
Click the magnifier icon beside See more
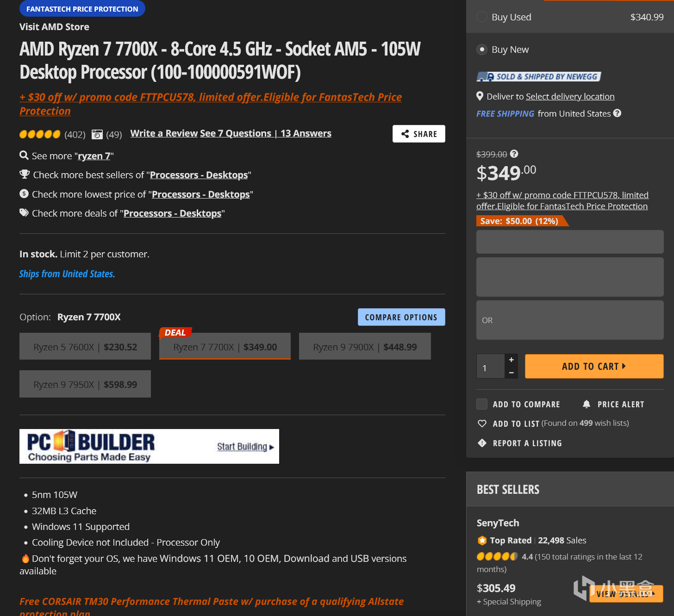24,155
